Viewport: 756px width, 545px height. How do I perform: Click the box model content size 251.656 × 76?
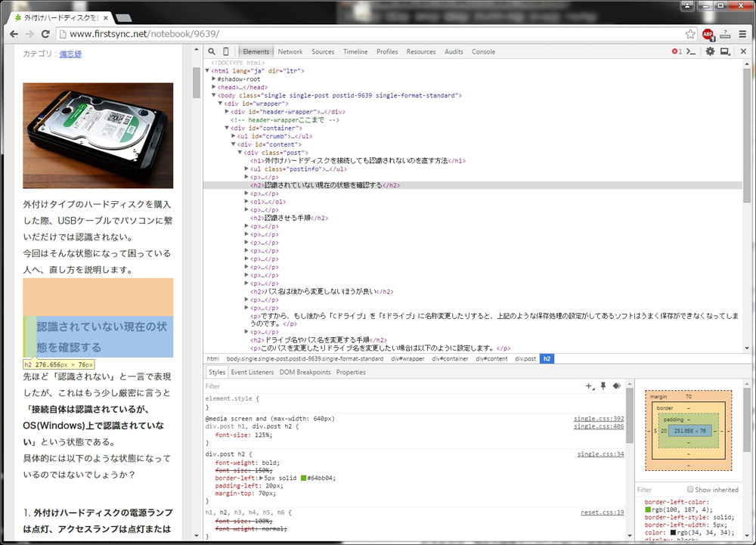click(690, 431)
